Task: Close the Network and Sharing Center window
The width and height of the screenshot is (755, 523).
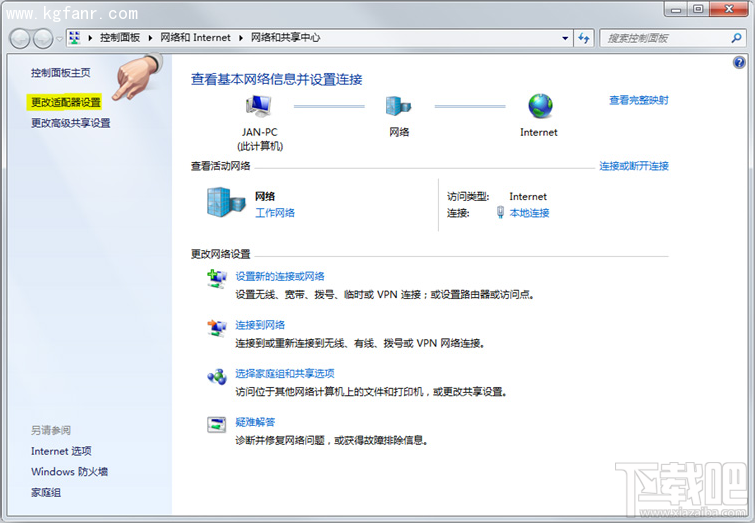Action: (729, 9)
